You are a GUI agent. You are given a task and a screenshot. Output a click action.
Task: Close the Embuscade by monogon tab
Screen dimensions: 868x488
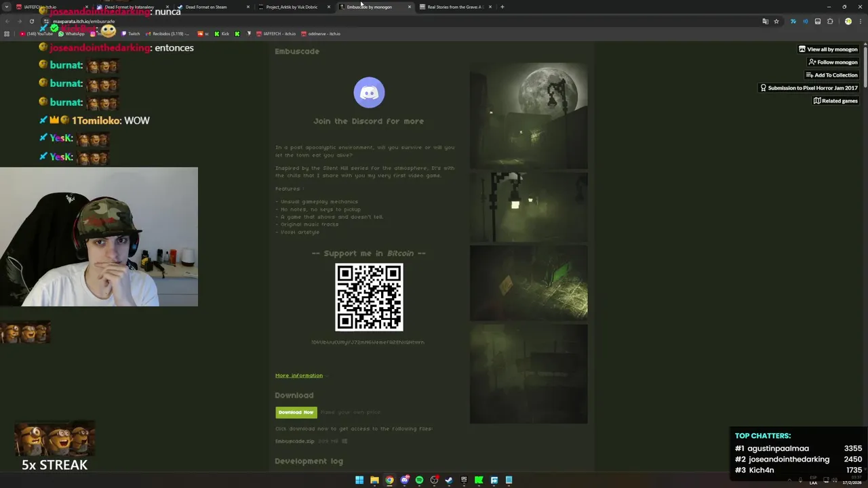(409, 7)
